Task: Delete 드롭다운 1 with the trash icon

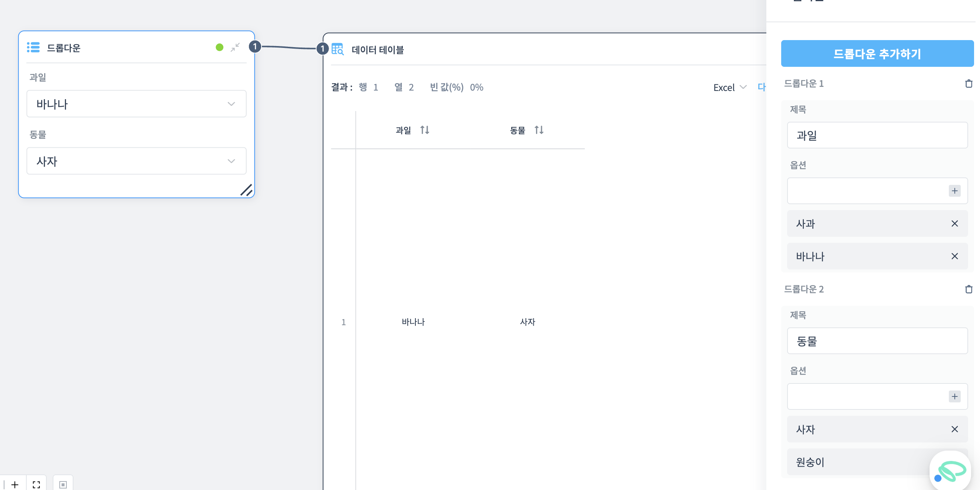Action: [x=969, y=84]
